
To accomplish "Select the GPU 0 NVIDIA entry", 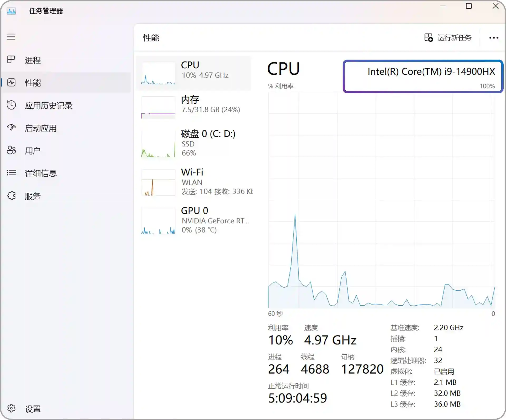I will (194, 220).
